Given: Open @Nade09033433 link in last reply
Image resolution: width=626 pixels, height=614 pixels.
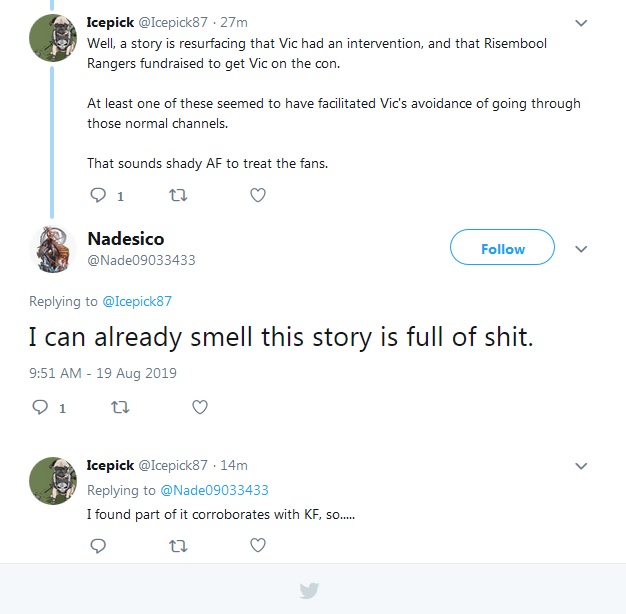Looking at the screenshot, I should (x=214, y=490).
